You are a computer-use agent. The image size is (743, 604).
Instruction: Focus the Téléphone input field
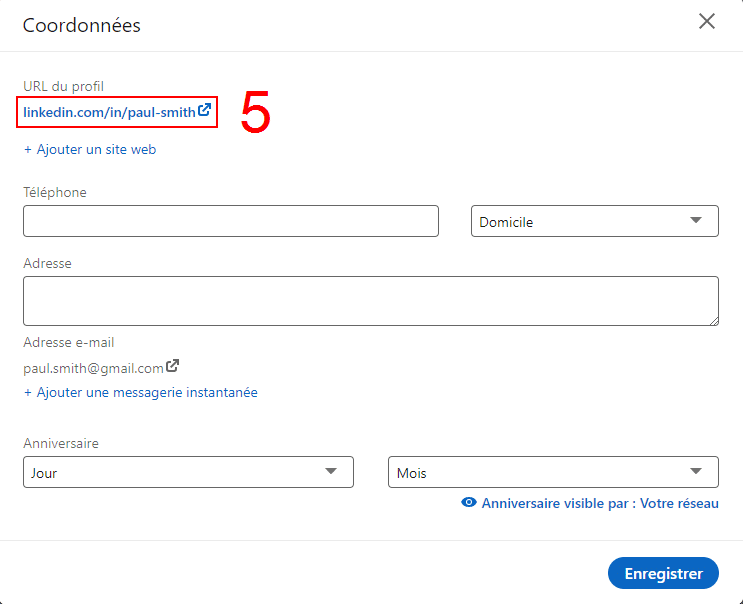coord(231,221)
